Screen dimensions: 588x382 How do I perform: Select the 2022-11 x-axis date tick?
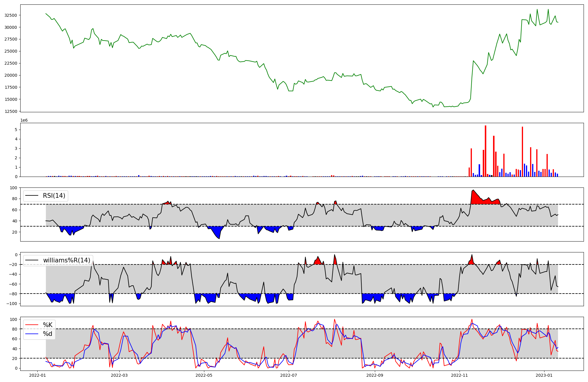point(459,375)
